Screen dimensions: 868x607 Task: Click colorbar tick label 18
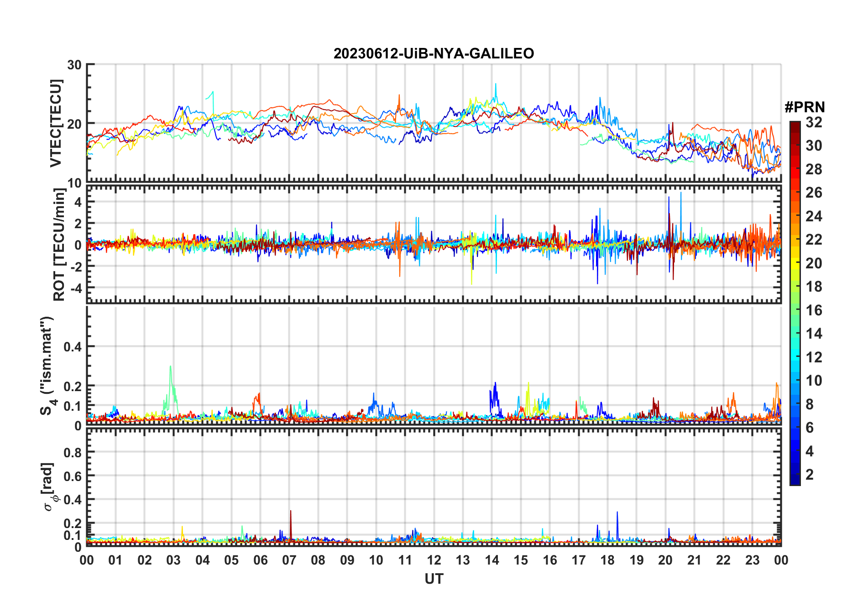[814, 287]
